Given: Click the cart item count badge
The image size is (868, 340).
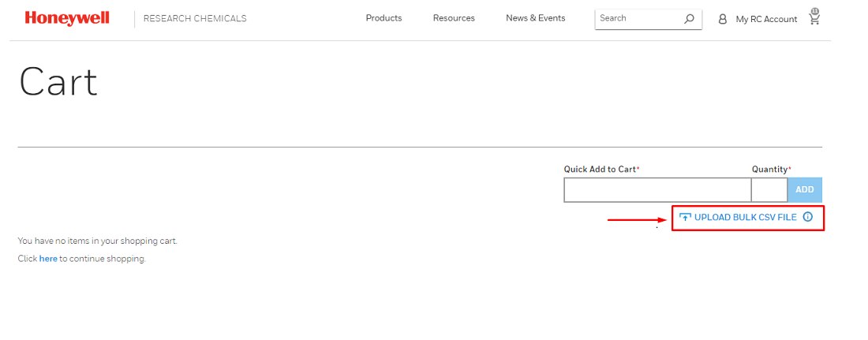Looking at the screenshot, I should click(x=815, y=11).
